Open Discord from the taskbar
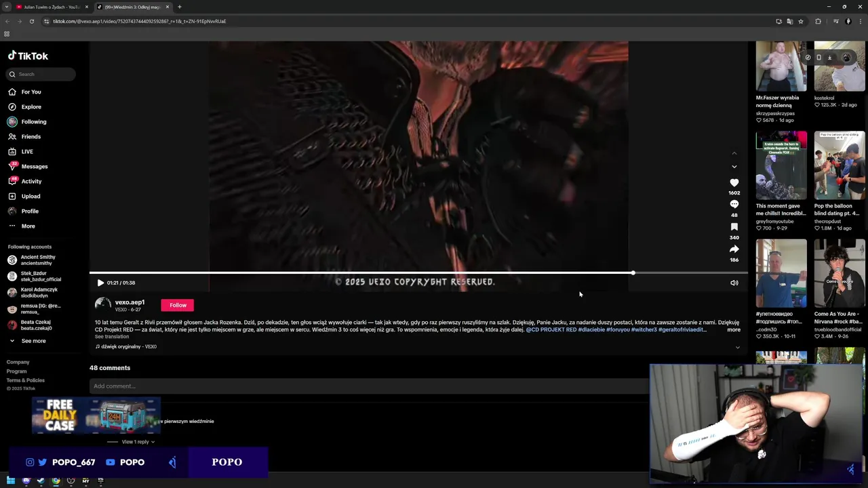868x488 pixels. point(26,481)
